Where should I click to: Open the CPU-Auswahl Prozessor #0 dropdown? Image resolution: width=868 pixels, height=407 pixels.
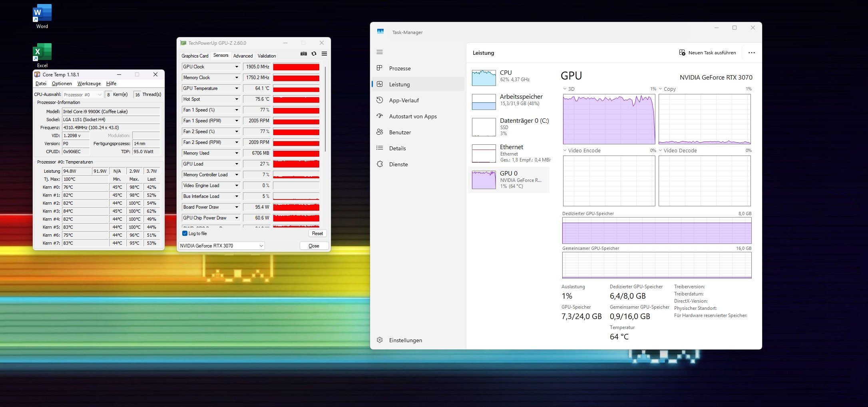83,95
